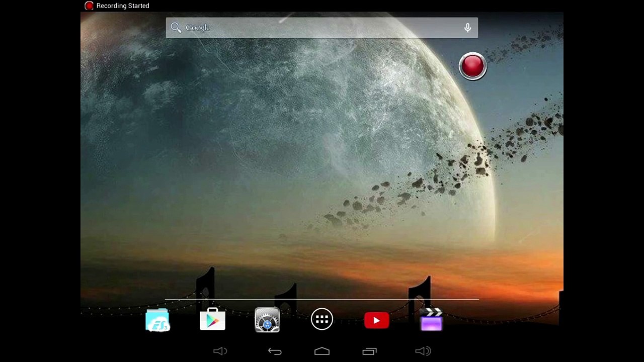Launch the YouTube app
This screenshot has height=362, width=644.
tap(376, 320)
